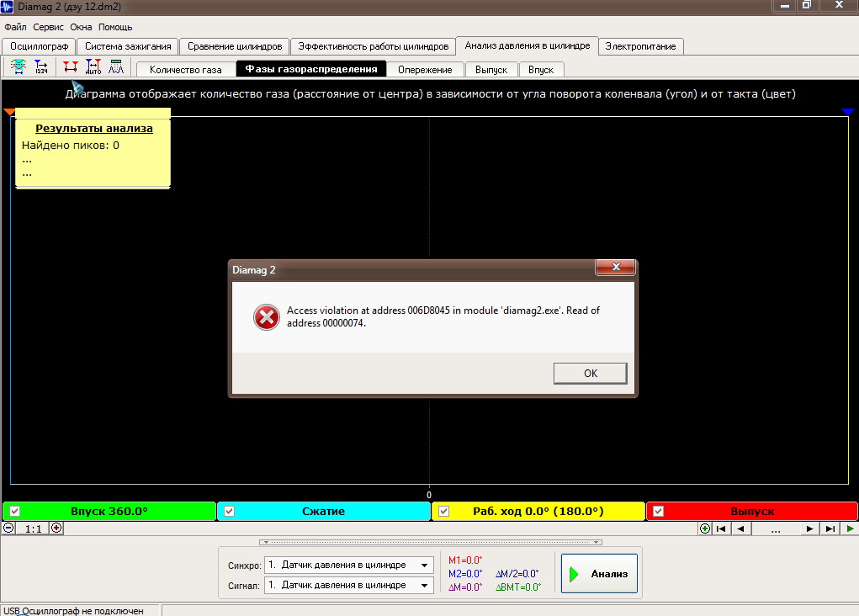Open the Количество газа subtab

point(186,70)
